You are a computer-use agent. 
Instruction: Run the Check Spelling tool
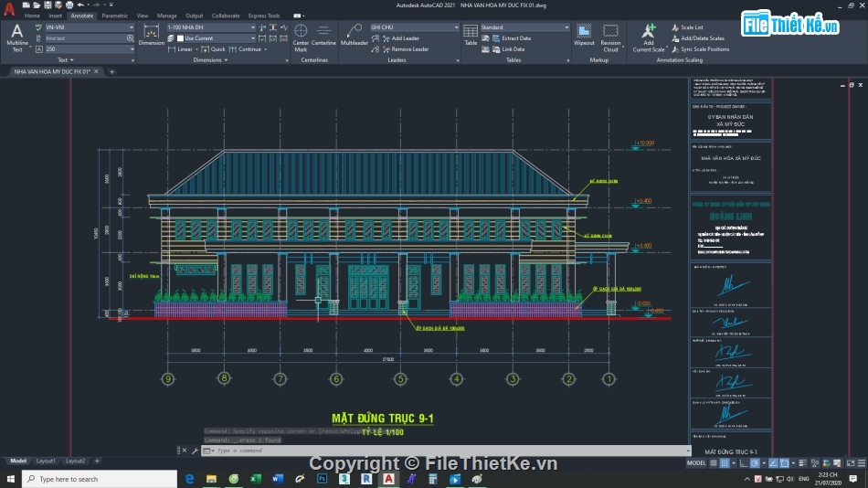[38, 27]
